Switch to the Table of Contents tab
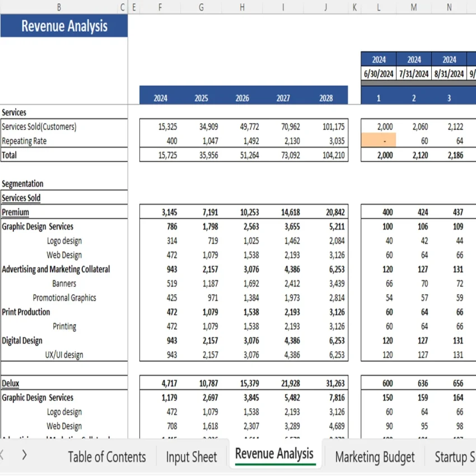 tap(107, 457)
